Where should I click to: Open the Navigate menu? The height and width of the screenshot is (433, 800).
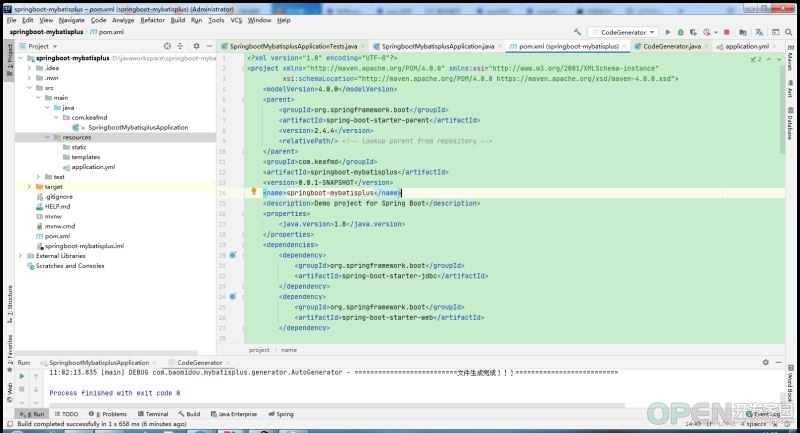(x=71, y=20)
